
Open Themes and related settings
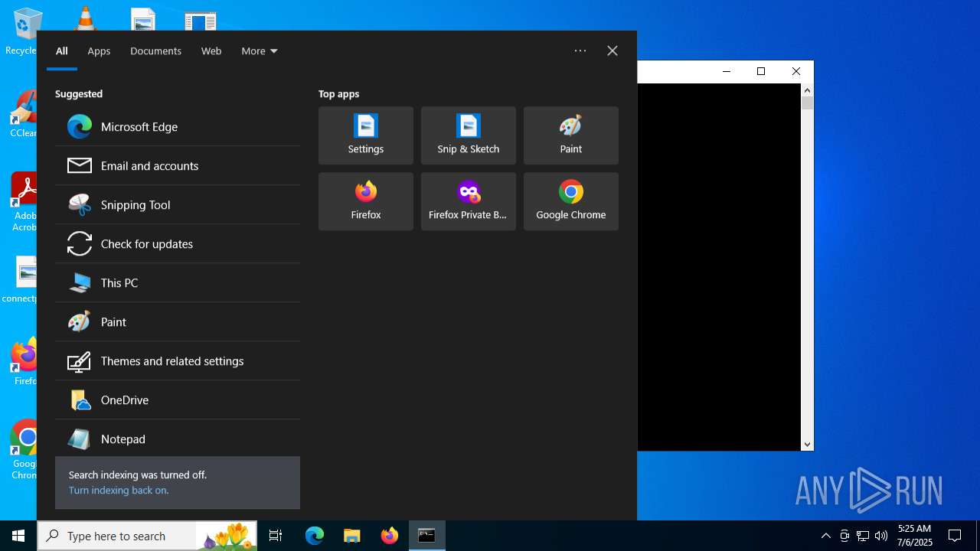point(178,361)
